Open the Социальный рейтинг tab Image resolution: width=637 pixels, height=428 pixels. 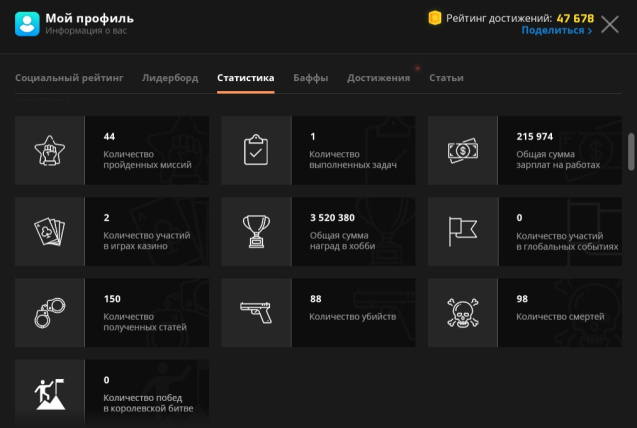[x=69, y=78]
